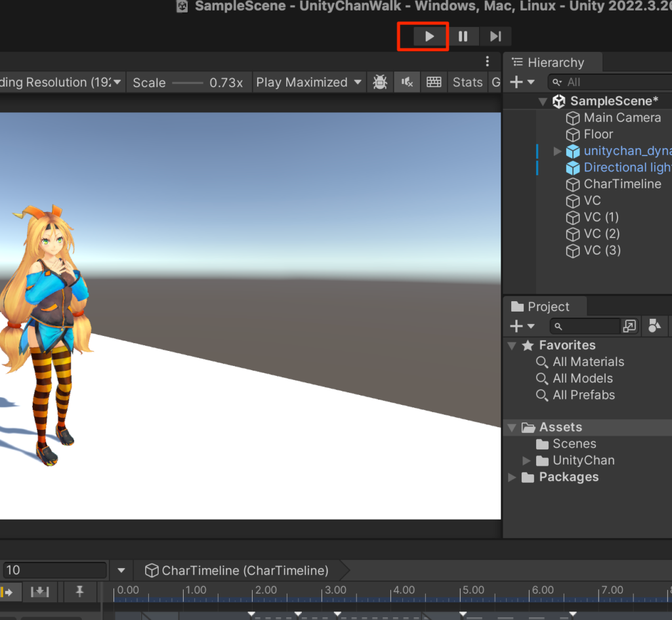672x620 pixels.
Task: Expand the Packages folder
Action: coord(511,478)
